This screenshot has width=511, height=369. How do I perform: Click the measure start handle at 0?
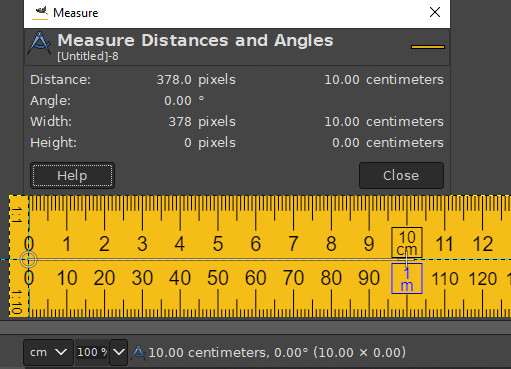point(29,259)
